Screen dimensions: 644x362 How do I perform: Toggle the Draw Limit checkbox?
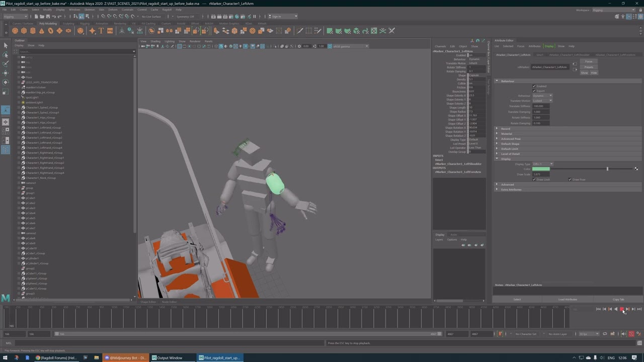tap(534, 179)
